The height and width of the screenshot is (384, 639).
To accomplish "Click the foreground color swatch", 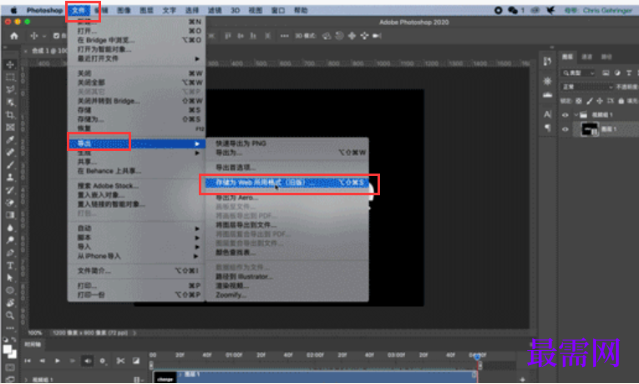I will [x=7, y=349].
